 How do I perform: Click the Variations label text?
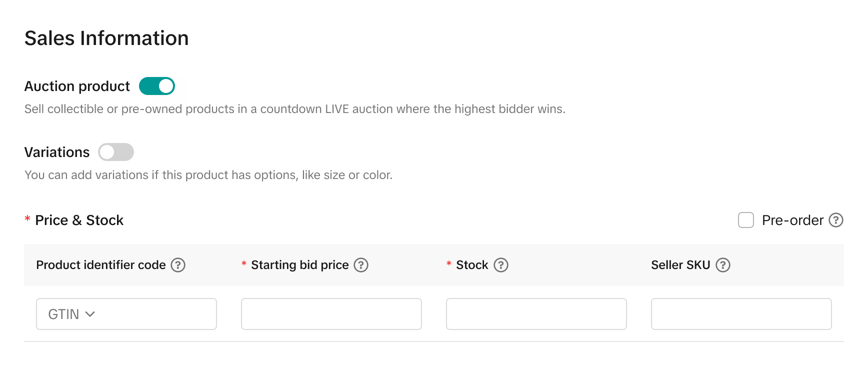(57, 152)
